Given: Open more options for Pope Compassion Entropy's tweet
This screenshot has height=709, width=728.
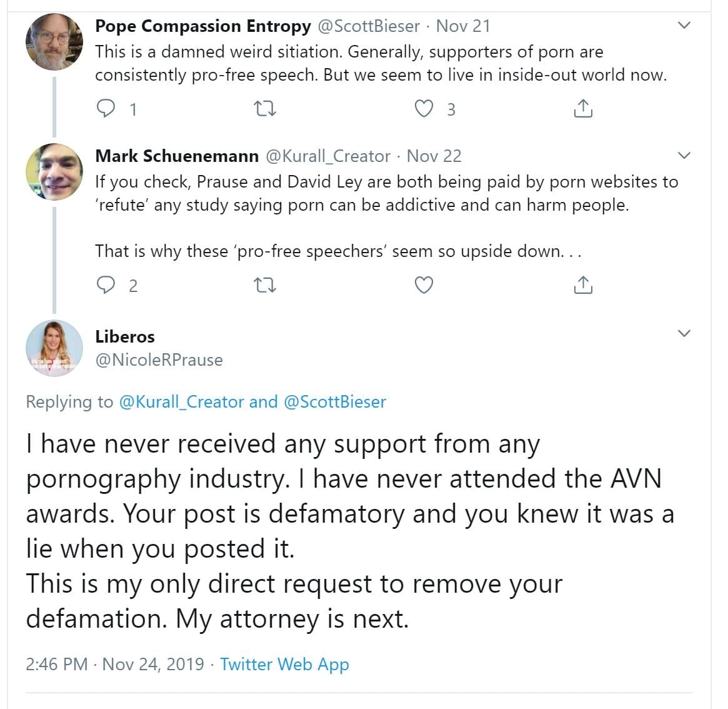Looking at the screenshot, I should coord(684,26).
